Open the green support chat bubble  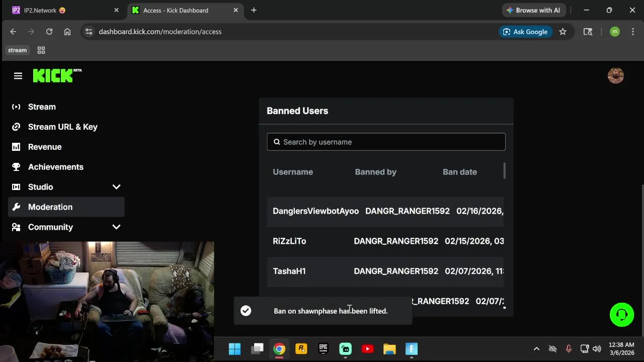[622, 315]
